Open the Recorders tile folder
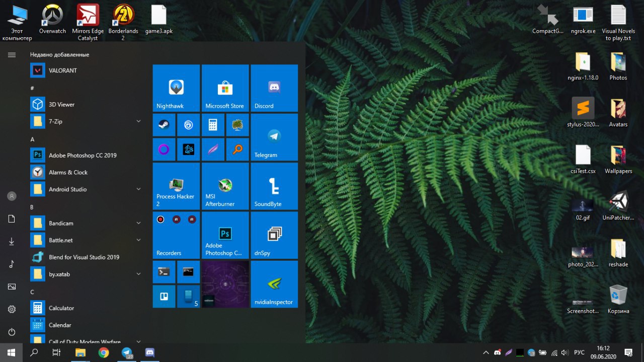The height and width of the screenshot is (362, 644). [x=176, y=235]
